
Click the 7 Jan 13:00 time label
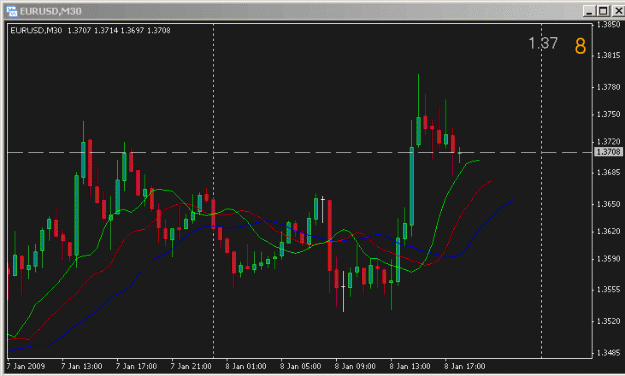(82, 366)
